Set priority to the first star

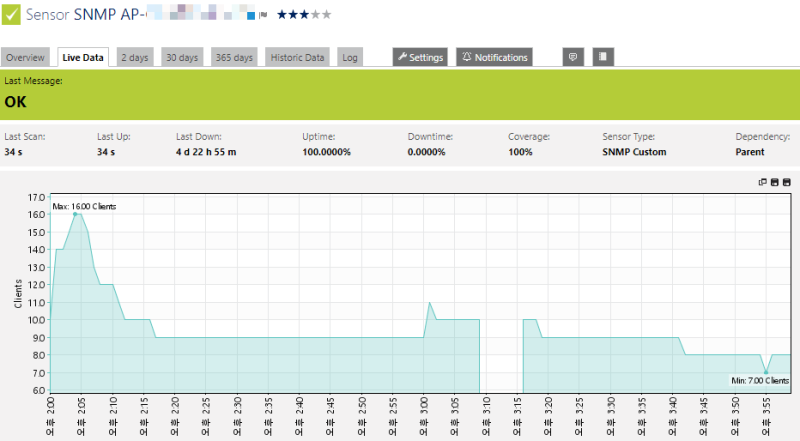point(282,14)
